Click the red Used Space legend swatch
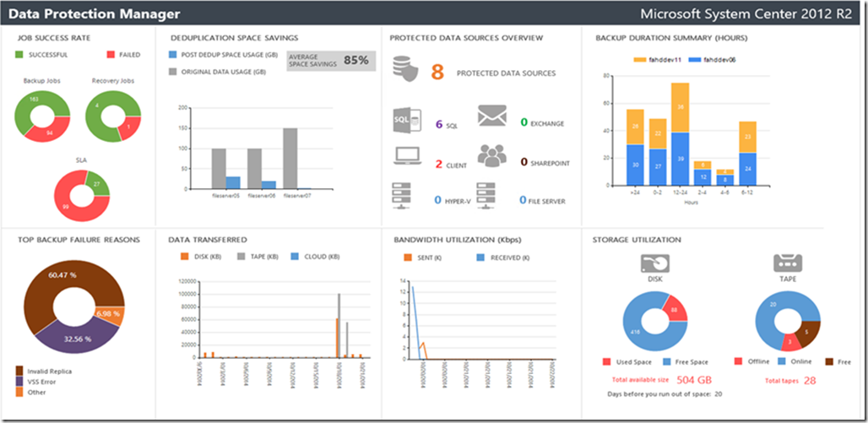 607,361
